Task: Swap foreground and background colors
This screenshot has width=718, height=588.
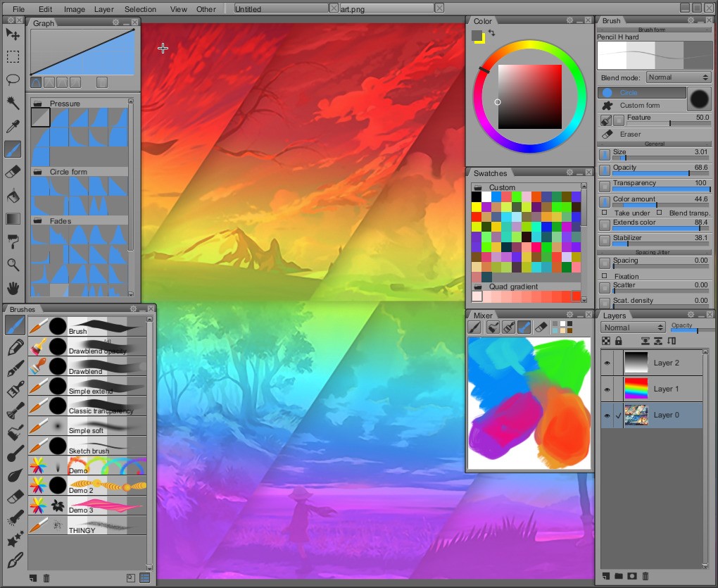Action: point(491,32)
